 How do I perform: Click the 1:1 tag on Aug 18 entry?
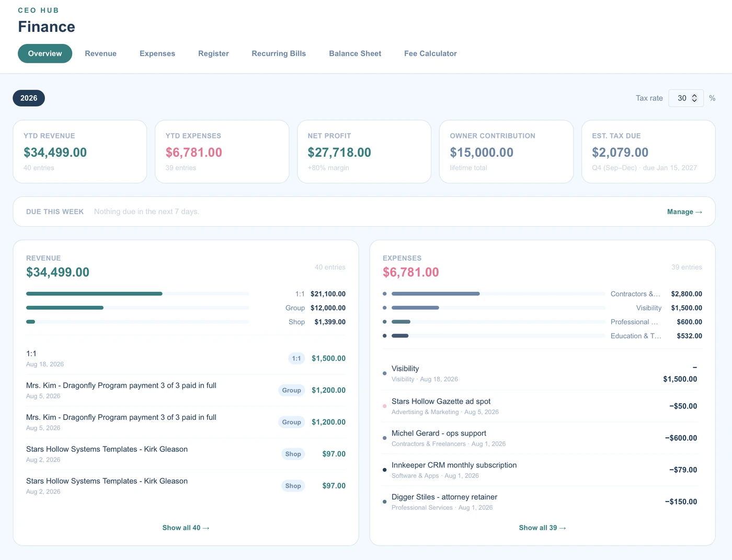point(296,358)
